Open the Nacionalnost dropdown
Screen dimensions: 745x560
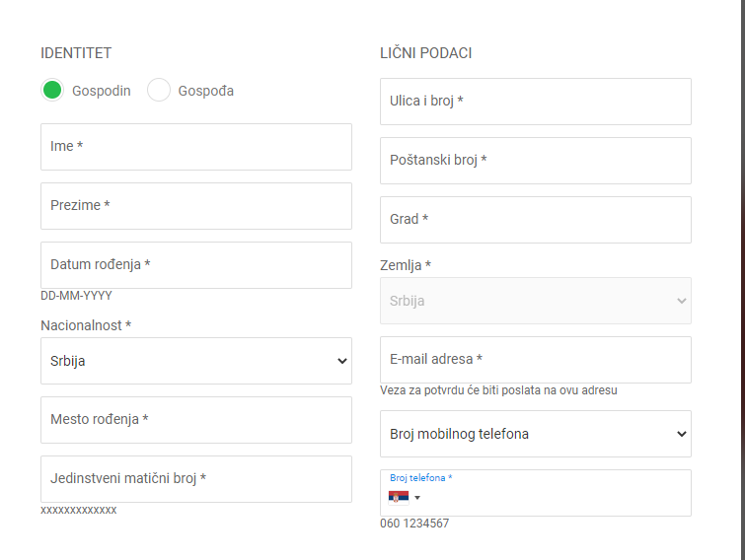tap(195, 361)
